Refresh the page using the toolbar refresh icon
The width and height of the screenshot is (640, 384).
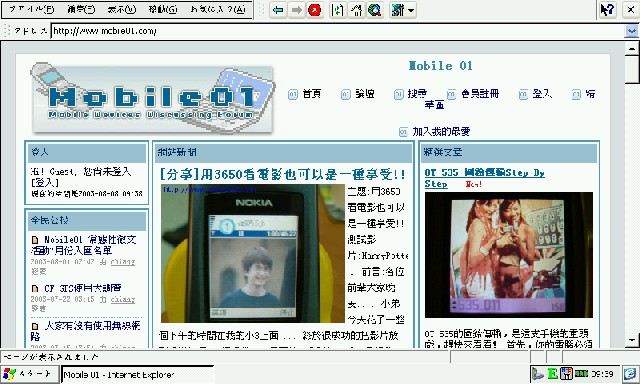click(337, 10)
